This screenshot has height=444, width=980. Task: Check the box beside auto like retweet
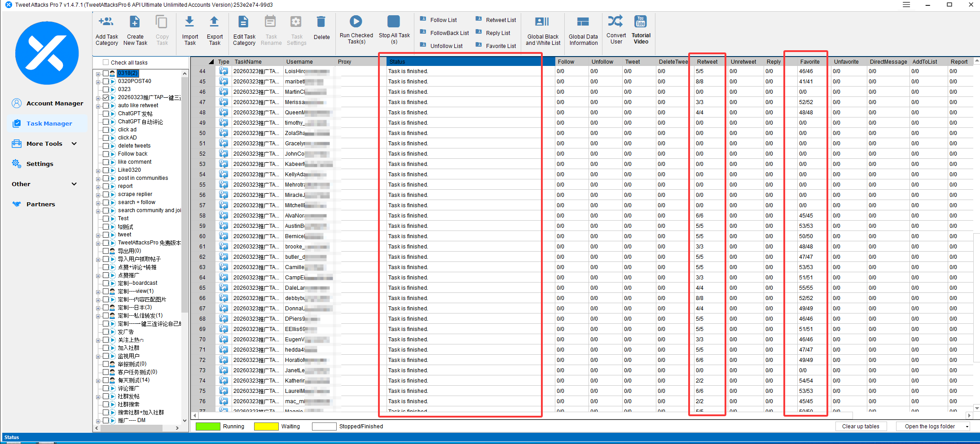coord(105,105)
